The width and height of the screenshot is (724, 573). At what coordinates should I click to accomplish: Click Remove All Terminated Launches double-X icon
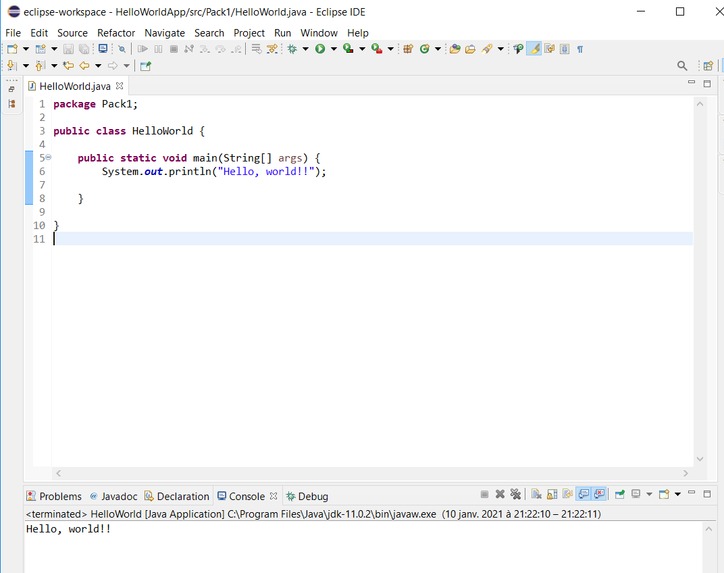[515, 495]
